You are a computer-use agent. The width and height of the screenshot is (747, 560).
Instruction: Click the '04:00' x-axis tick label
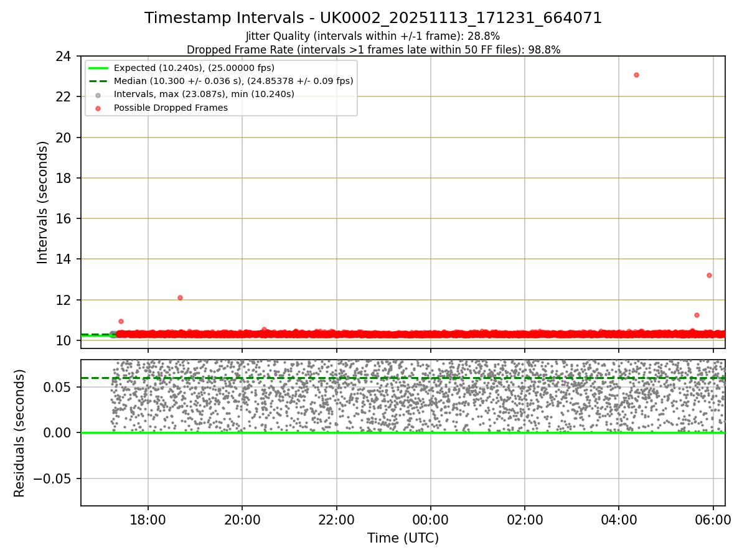618,519
